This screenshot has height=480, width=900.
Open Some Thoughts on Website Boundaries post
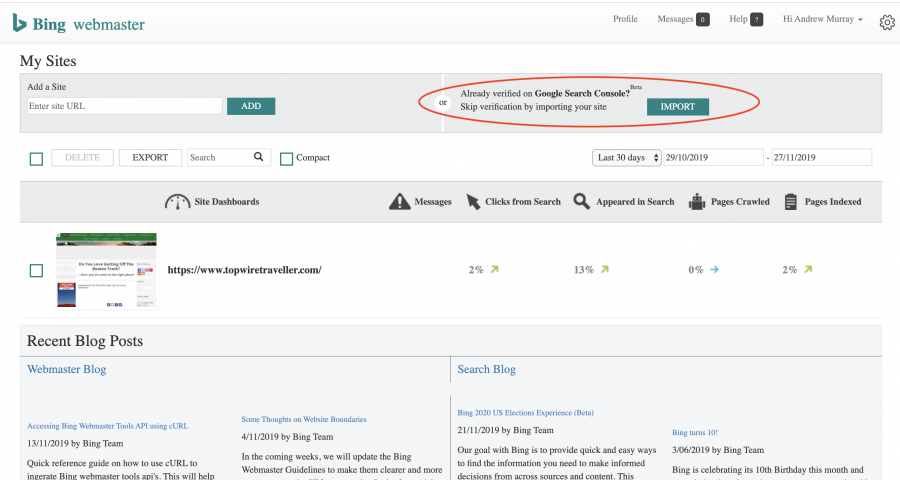(x=304, y=419)
